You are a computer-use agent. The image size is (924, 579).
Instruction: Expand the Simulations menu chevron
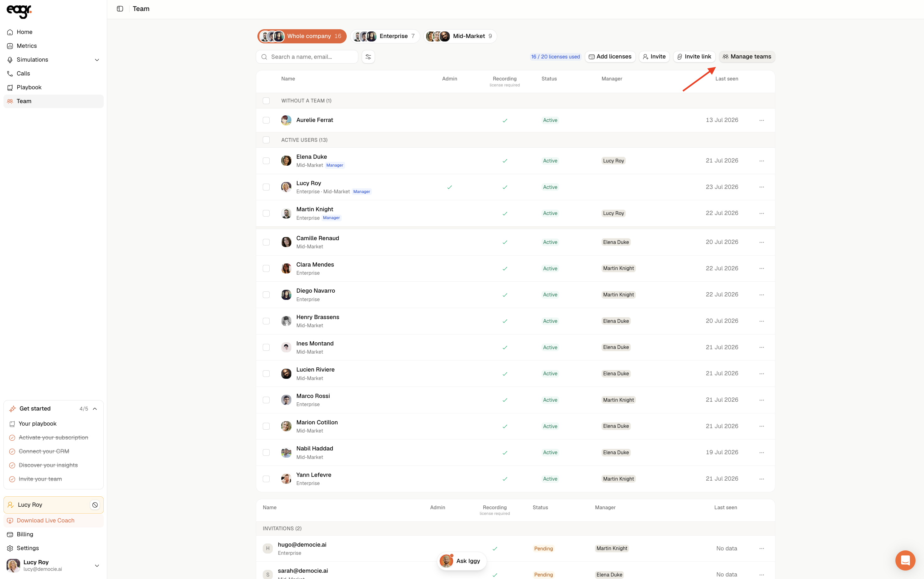point(97,60)
